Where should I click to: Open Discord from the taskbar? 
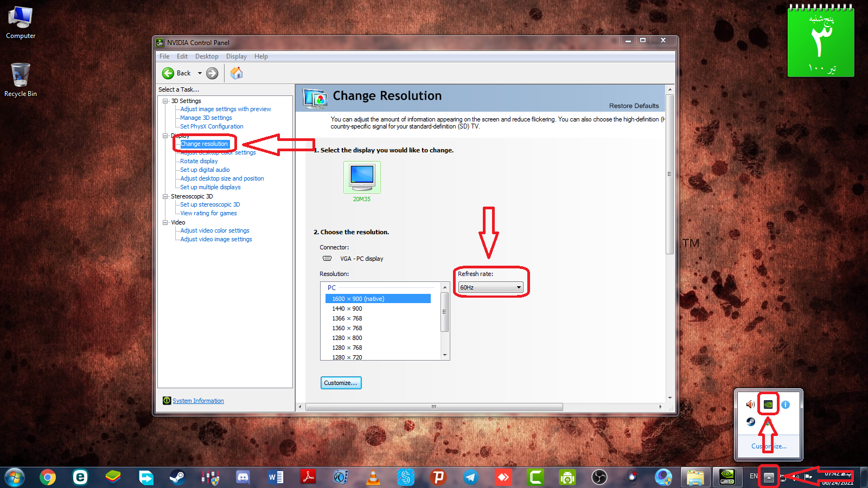[243, 477]
